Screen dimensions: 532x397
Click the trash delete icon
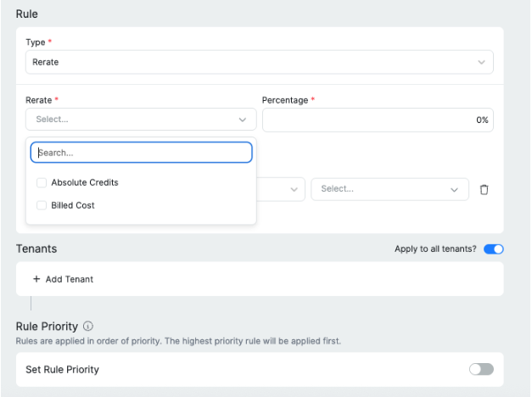[x=484, y=189]
